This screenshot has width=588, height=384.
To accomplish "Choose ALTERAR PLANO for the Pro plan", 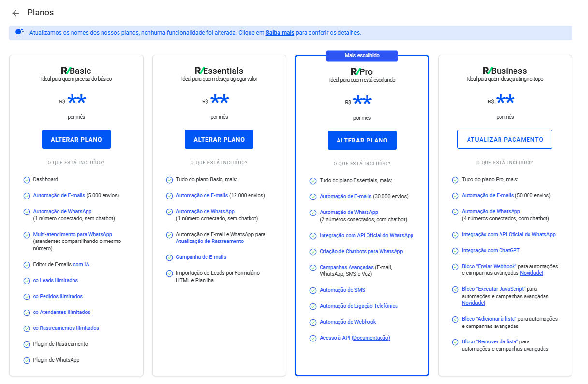I will click(362, 141).
